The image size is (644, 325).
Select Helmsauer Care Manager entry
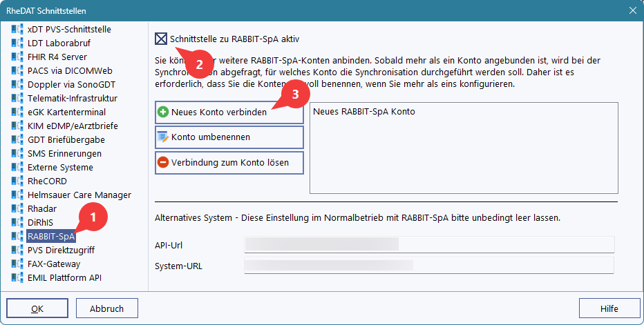(79, 195)
